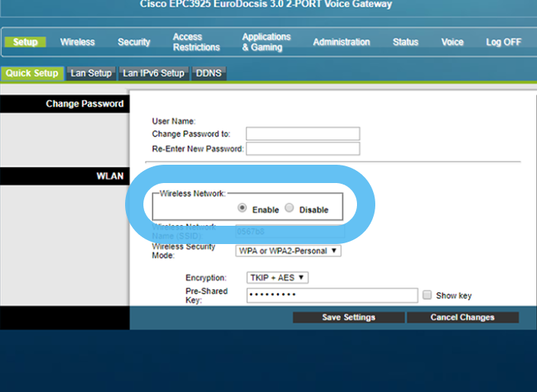Select the Enable wireless network radio button
This screenshot has width=537, height=392.
[243, 208]
